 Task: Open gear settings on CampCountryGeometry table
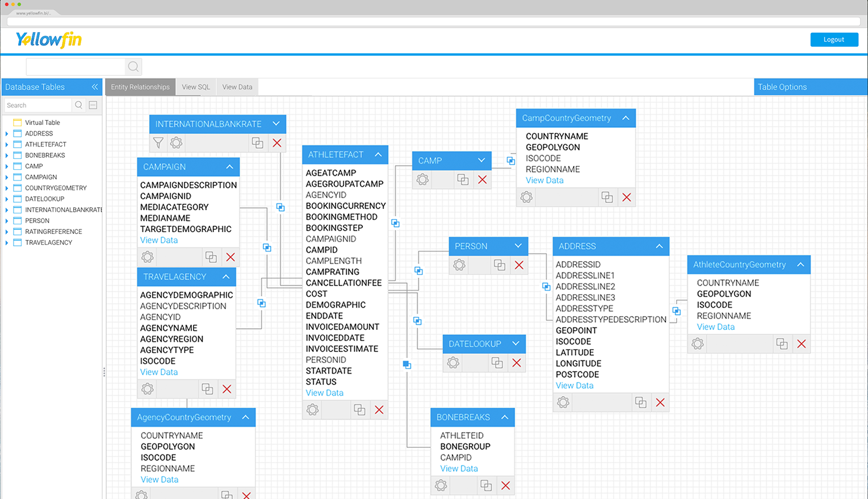click(526, 197)
